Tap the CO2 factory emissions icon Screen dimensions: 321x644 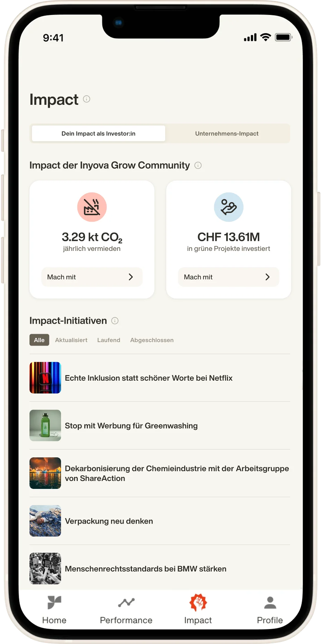(x=92, y=207)
